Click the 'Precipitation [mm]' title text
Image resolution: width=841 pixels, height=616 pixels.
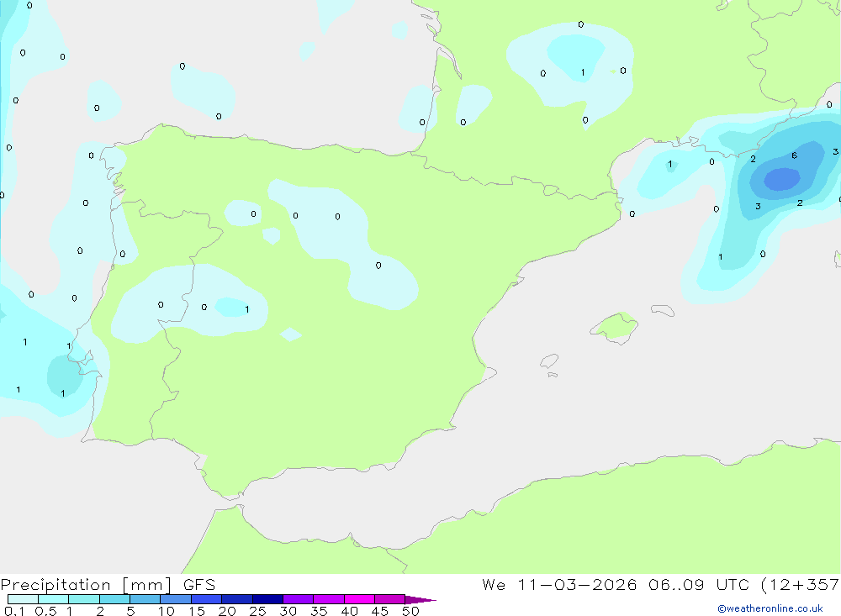pos(86,585)
